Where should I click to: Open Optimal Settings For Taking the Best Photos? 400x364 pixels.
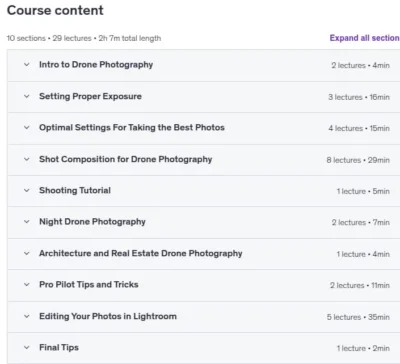(132, 128)
